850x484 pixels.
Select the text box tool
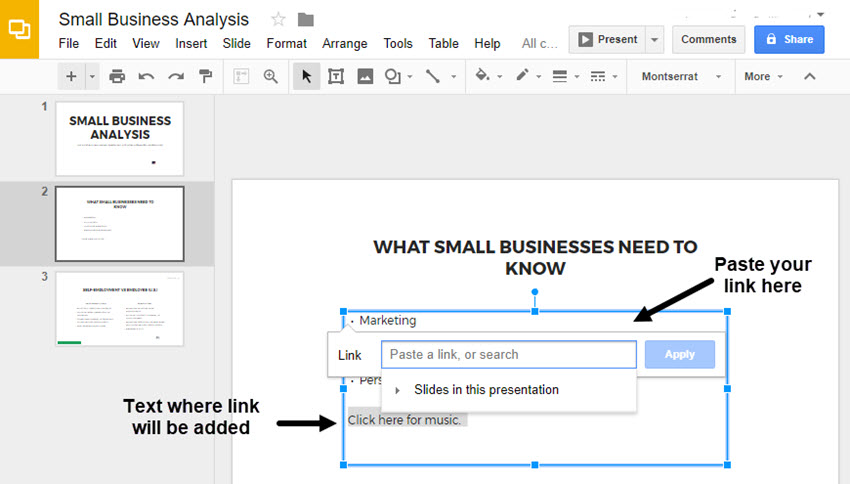[336, 76]
